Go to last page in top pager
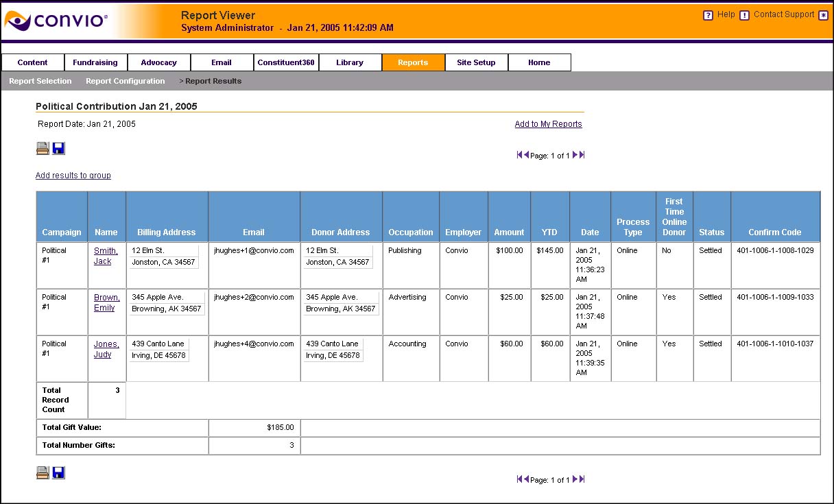The image size is (834, 504). click(x=582, y=155)
